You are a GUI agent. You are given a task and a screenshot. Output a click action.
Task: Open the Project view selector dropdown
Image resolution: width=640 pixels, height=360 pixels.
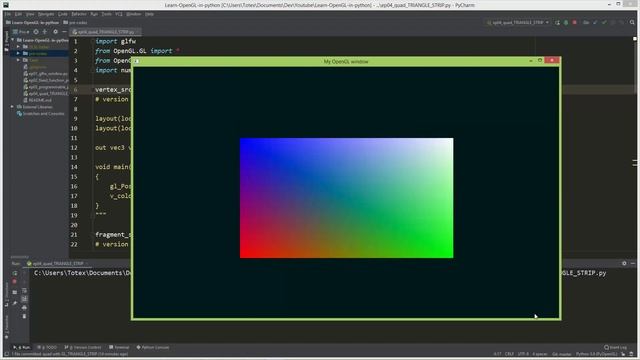[x=20, y=31]
